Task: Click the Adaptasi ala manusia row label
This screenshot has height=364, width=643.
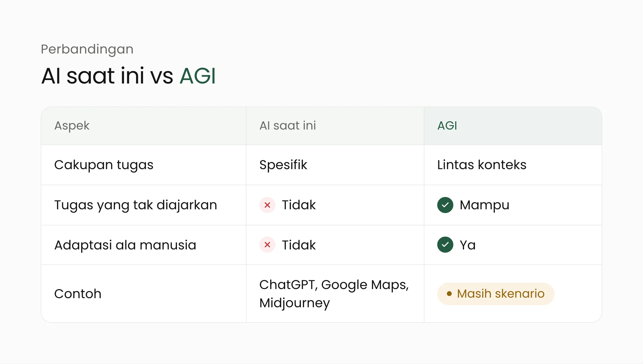Action: (125, 245)
